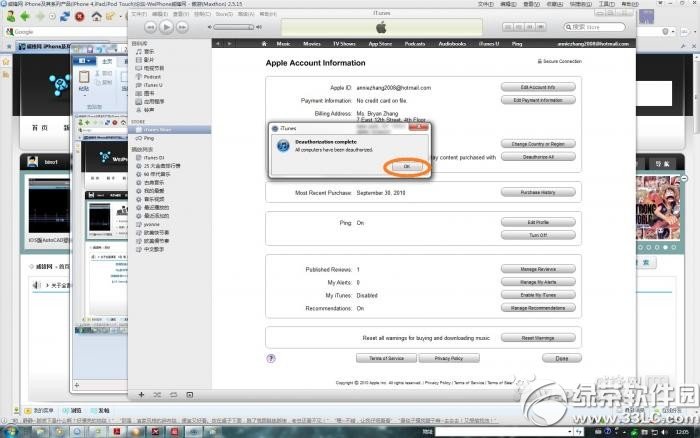Open Terms of Service
The image size is (700, 438).
(x=386, y=358)
